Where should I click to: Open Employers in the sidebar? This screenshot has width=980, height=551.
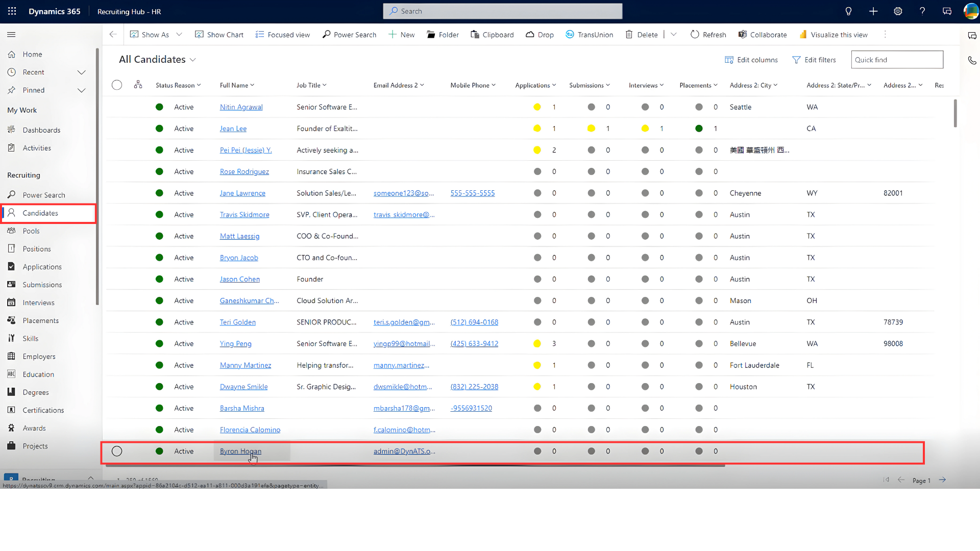click(39, 357)
